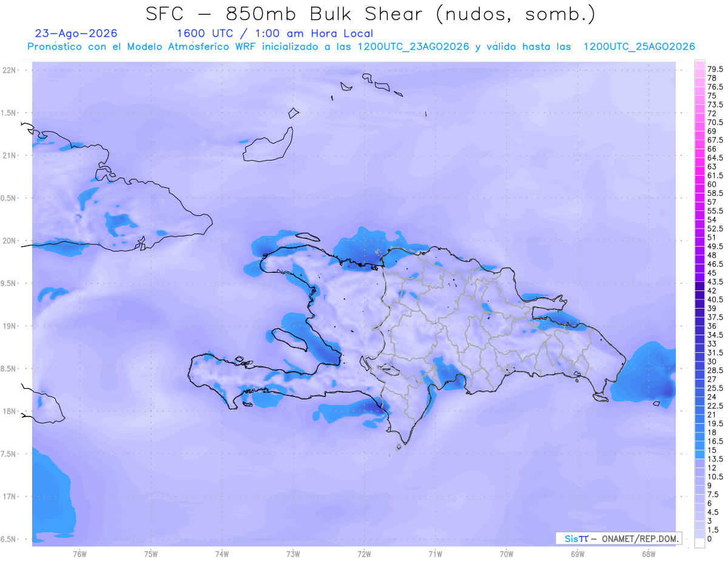This screenshot has height=562, width=728.
Task: Click the '20N' latitude axis label
Action: click(9, 241)
